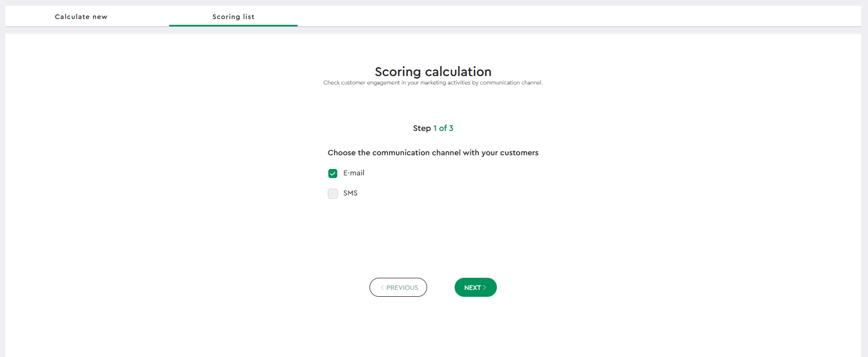Click the green 1 of 3 text

click(443, 128)
